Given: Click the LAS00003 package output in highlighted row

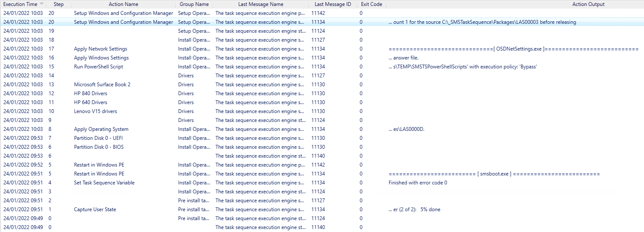Looking at the screenshot, I should (x=482, y=22).
